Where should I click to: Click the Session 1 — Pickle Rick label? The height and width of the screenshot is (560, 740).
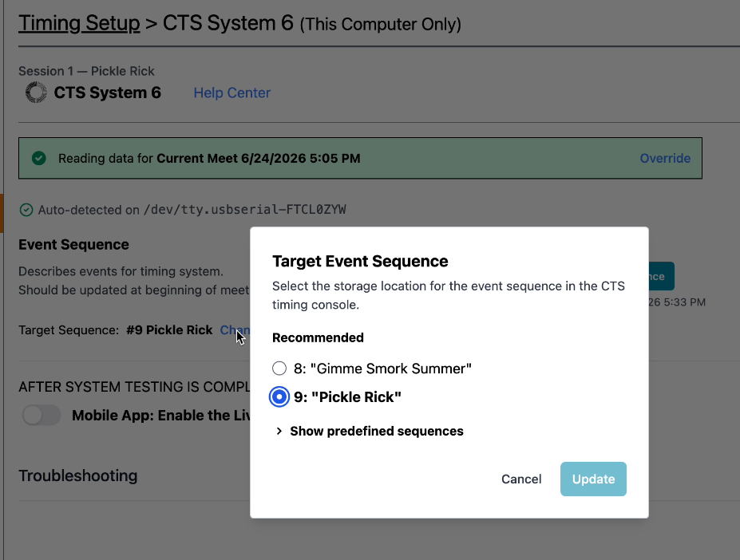(86, 71)
